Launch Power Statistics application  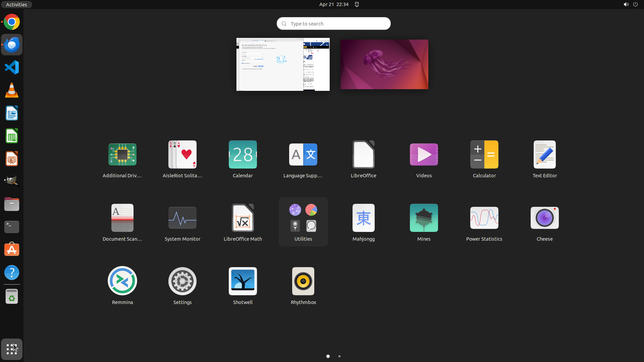click(484, 218)
